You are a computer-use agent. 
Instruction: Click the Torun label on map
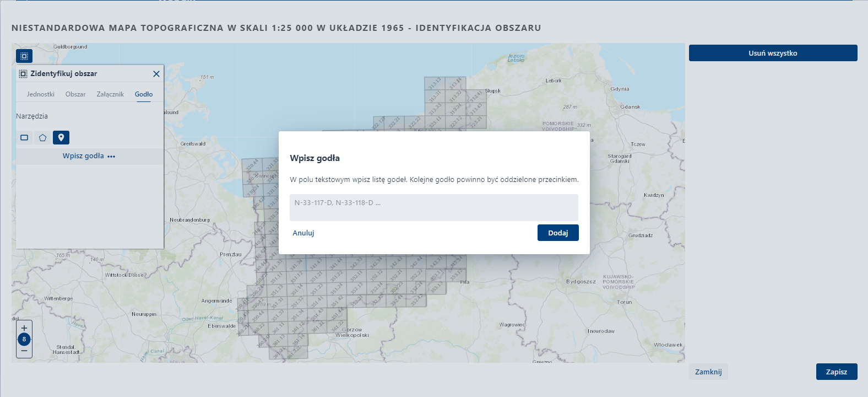625,302
